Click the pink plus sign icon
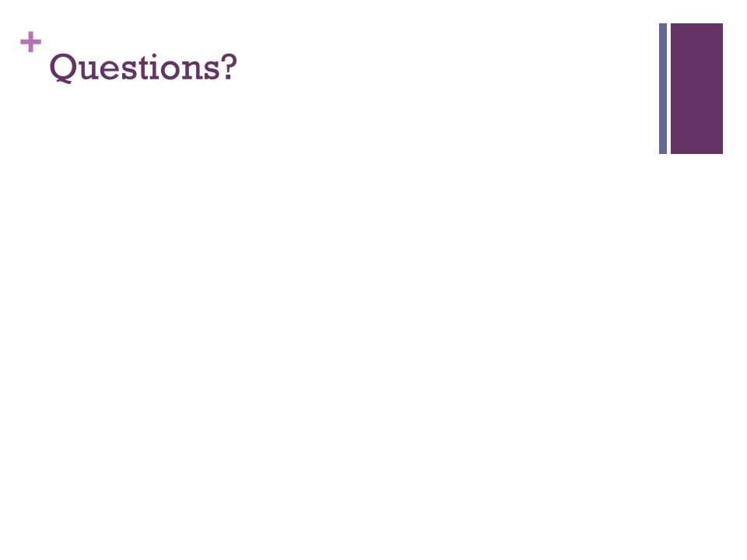747x560 pixels. click(31, 42)
